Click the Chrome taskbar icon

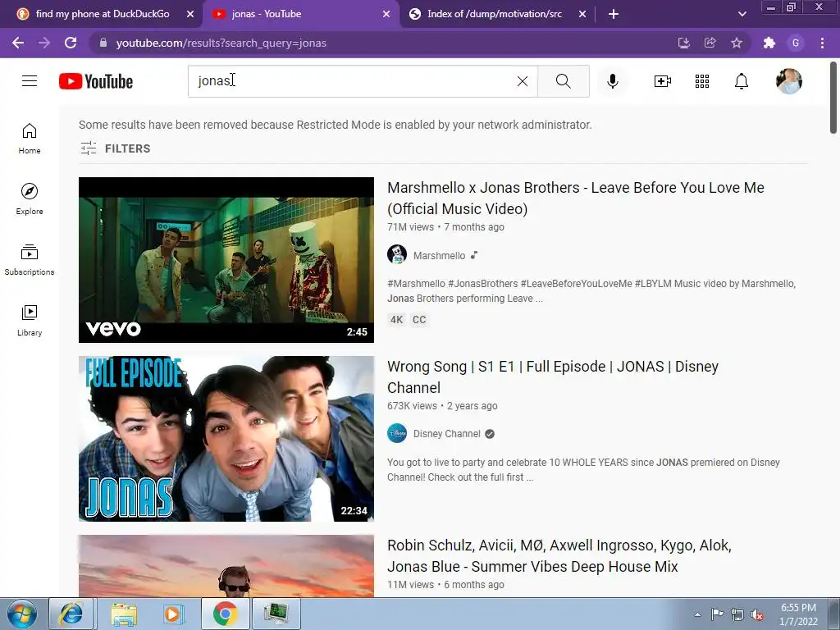point(225,614)
